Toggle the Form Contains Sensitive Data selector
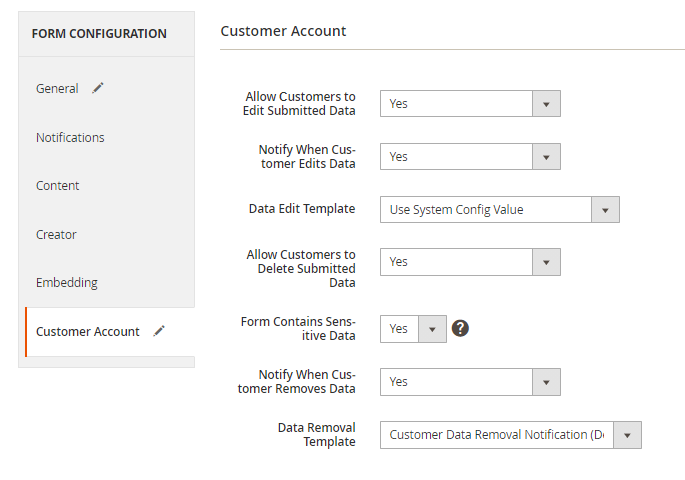Image resolution: width=685 pixels, height=480 pixels. click(412, 329)
